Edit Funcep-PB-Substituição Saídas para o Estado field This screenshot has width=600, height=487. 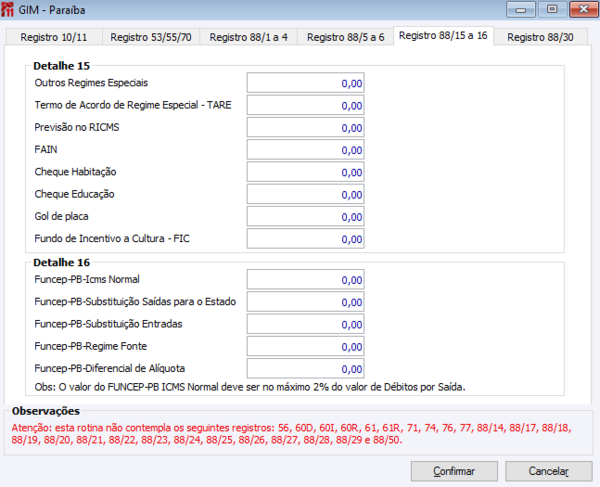pos(305,301)
